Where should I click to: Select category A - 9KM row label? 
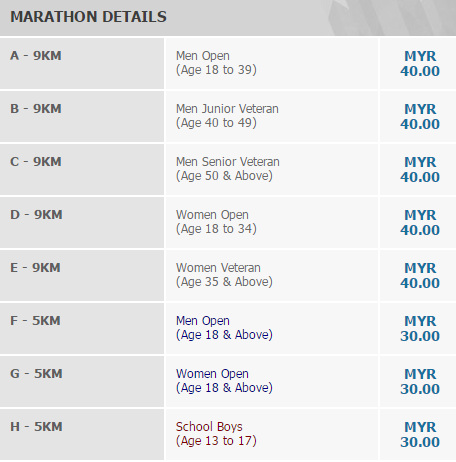(x=36, y=56)
